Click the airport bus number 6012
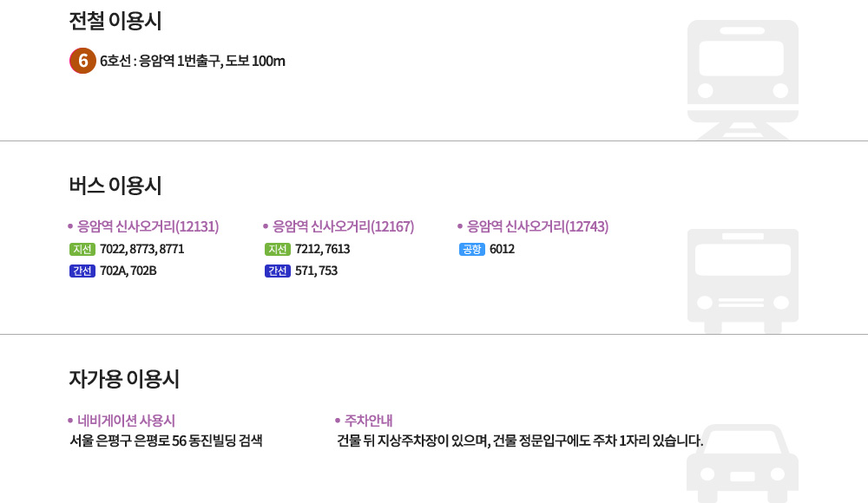 point(502,249)
